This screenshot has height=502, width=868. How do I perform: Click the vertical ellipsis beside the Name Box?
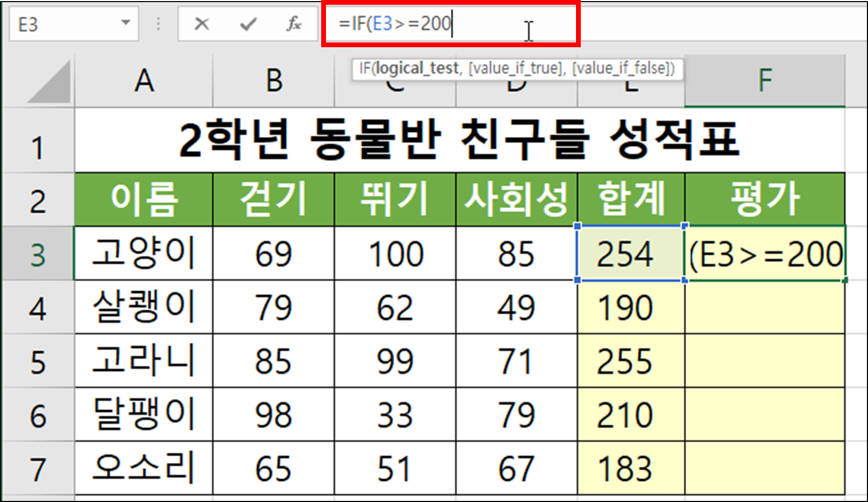pyautogui.click(x=158, y=23)
